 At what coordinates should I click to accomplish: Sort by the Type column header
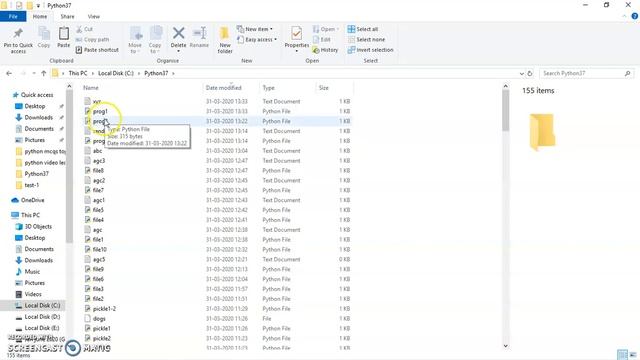coord(269,88)
